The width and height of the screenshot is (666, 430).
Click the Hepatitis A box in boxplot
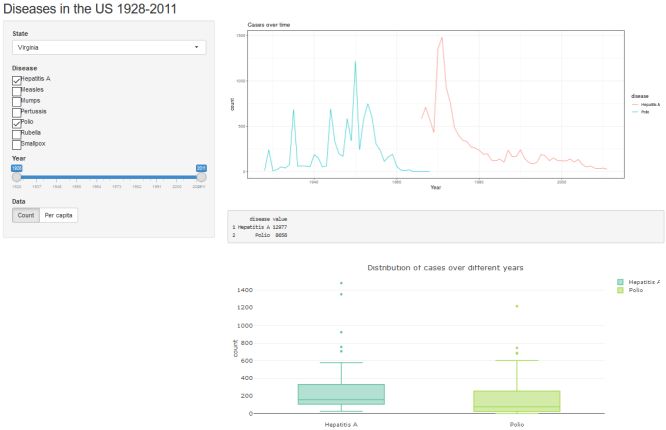[341, 394]
